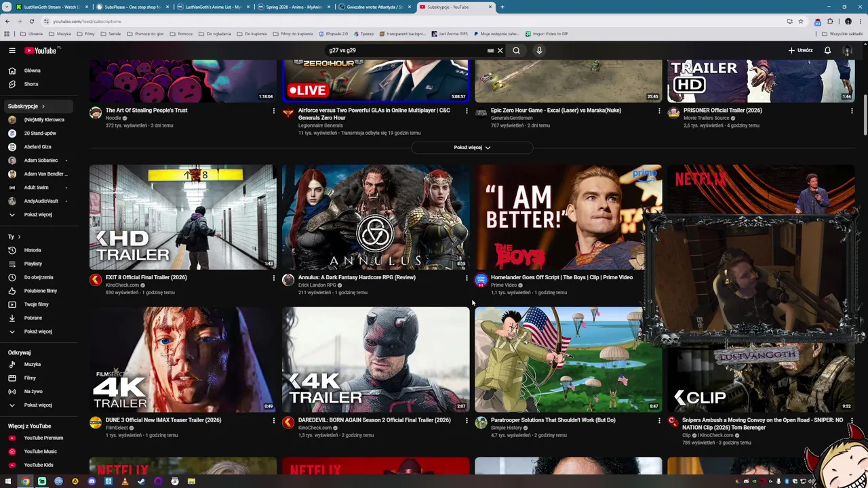Run the search with the magnifier button
The width and height of the screenshot is (868, 488).
pos(516,50)
